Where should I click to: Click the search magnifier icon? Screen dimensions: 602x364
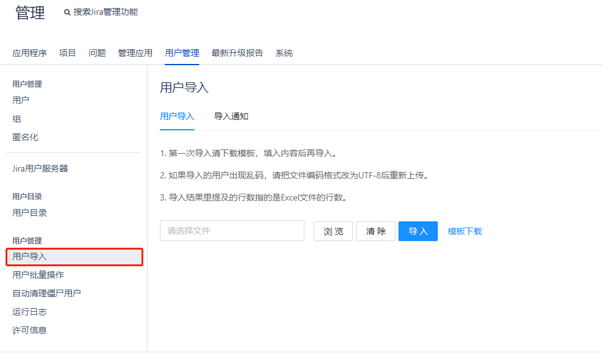(x=67, y=12)
